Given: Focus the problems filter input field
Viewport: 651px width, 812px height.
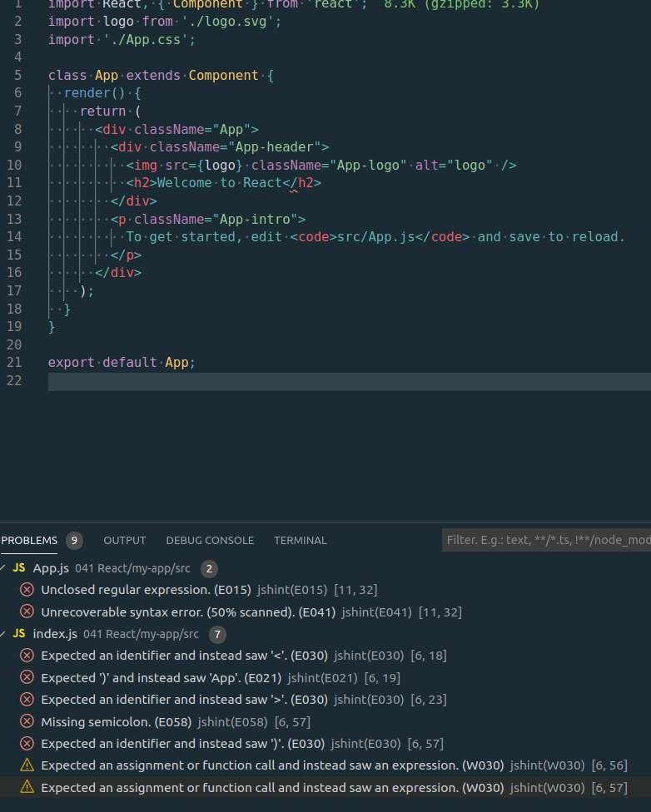Looking at the screenshot, I should pos(546,540).
